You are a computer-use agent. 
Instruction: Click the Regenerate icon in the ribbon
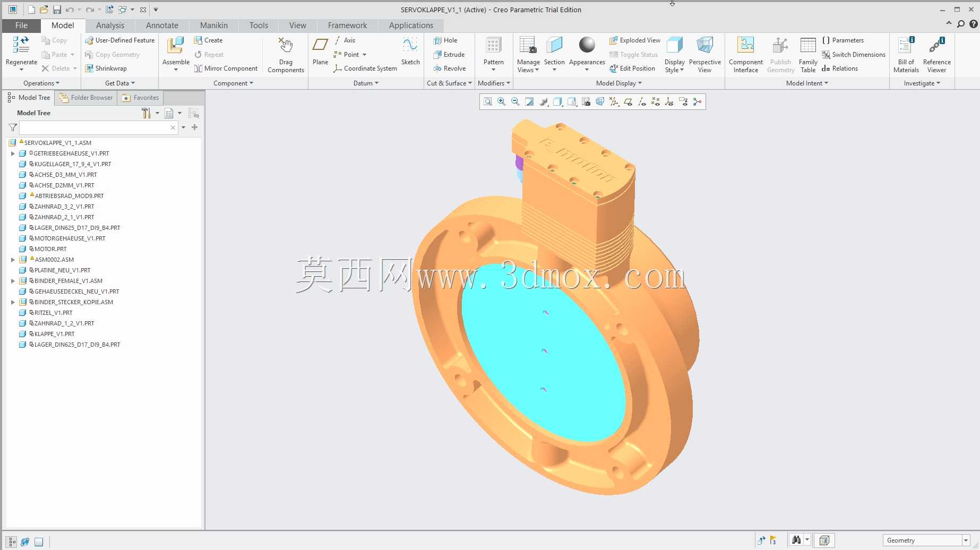click(x=21, y=46)
